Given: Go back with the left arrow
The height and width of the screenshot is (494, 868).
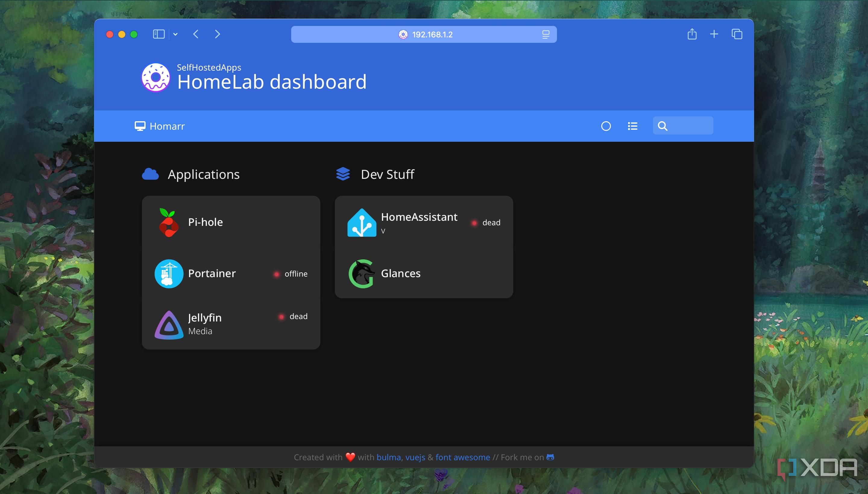Looking at the screenshot, I should point(196,34).
